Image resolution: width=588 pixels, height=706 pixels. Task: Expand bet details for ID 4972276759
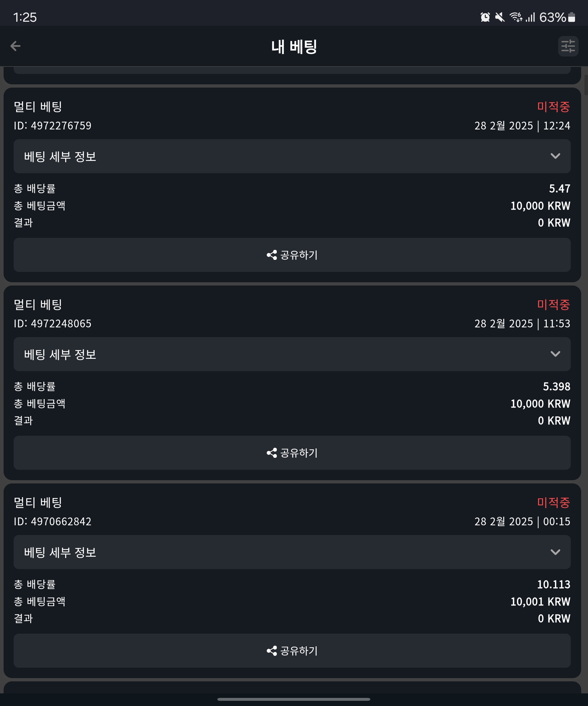click(x=292, y=156)
